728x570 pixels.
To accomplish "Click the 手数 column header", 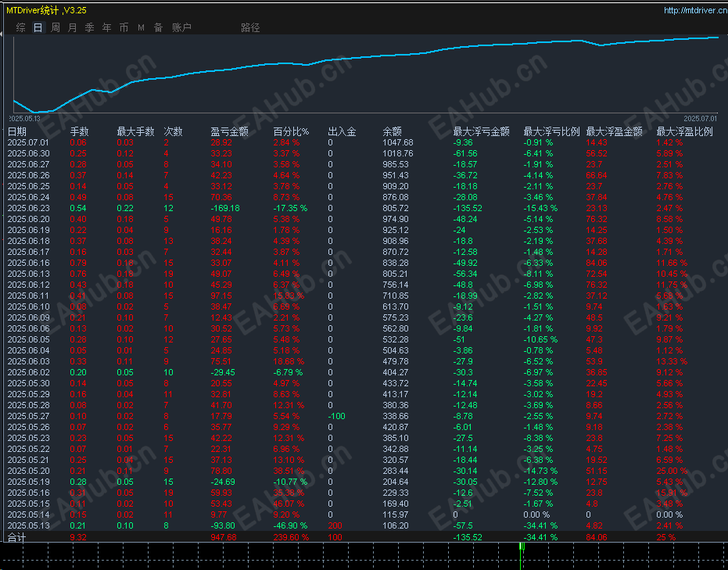I will (x=80, y=132).
